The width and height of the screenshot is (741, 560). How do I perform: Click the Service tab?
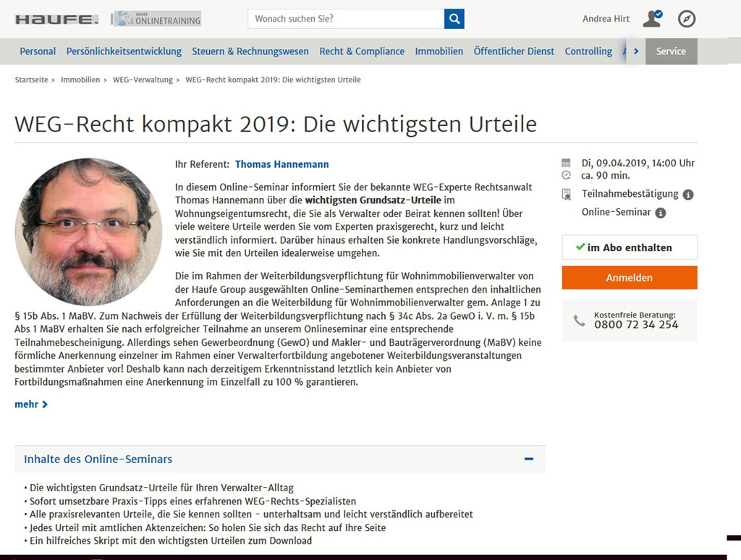click(671, 51)
